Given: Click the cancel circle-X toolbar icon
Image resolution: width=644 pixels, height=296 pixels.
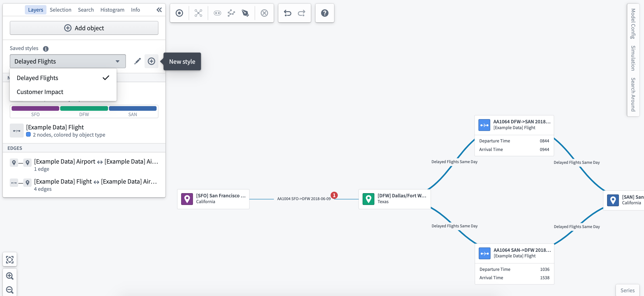Looking at the screenshot, I should 264,13.
